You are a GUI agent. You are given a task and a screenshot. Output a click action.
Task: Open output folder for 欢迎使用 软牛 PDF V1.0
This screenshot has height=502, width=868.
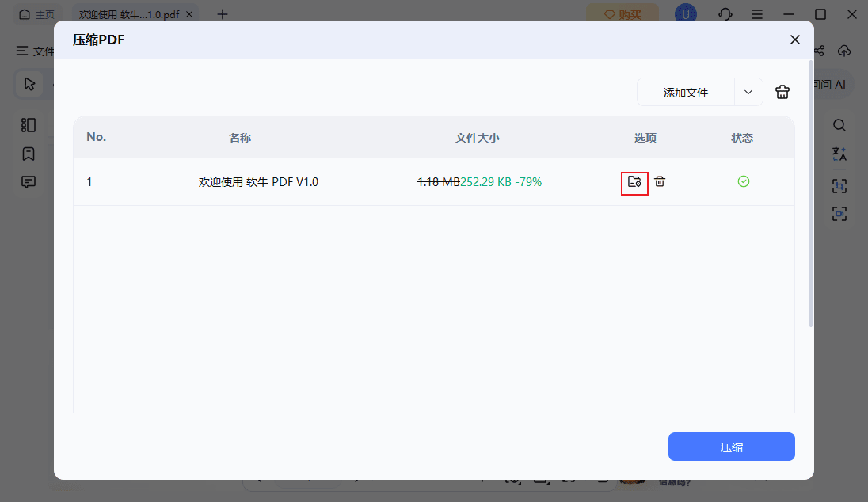click(634, 182)
